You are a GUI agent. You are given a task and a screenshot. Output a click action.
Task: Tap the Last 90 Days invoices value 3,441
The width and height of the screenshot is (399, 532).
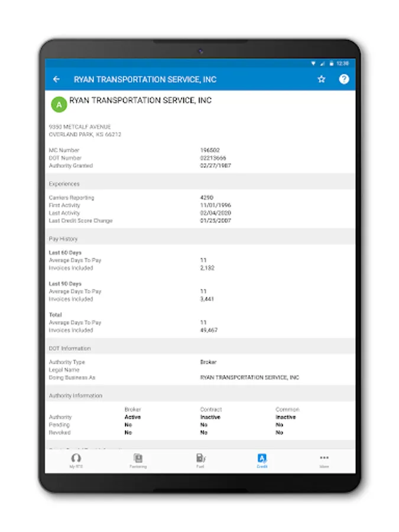pyautogui.click(x=207, y=299)
